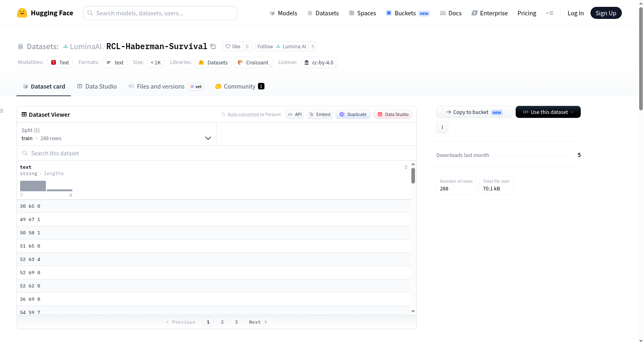
Task: Click the like heart icon
Action: click(228, 46)
